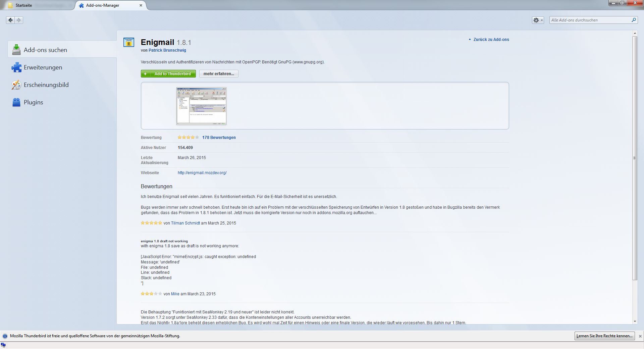The height and width of the screenshot is (349, 644).
Task: Type in the Alle Add-ons durchsuchen field
Action: pos(590,20)
